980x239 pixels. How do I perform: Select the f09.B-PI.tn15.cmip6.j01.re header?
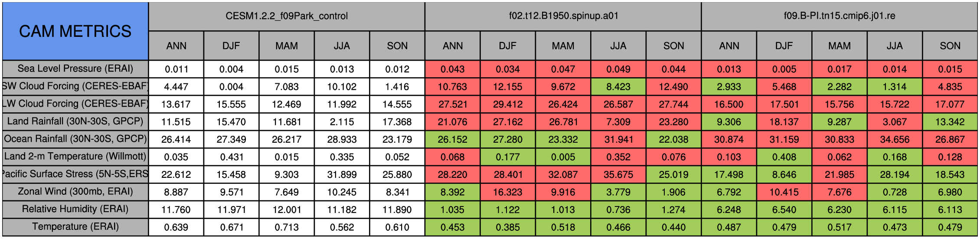(840, 16)
